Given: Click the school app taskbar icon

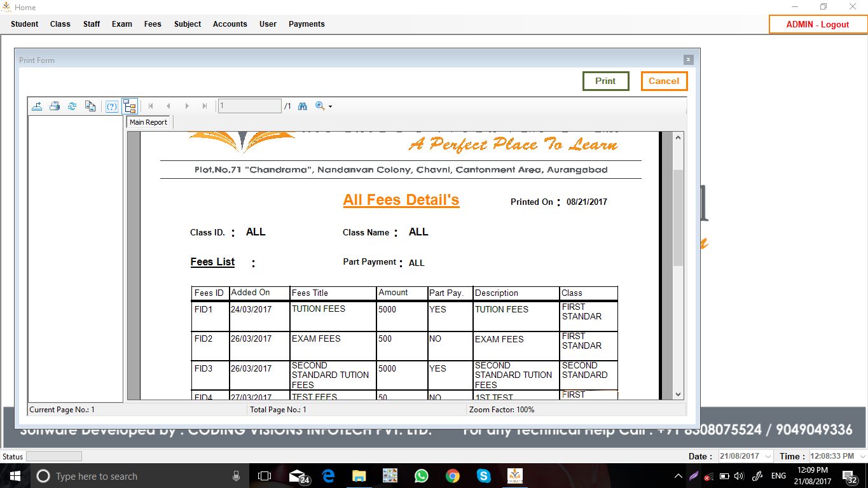Looking at the screenshot, I should tap(514, 476).
